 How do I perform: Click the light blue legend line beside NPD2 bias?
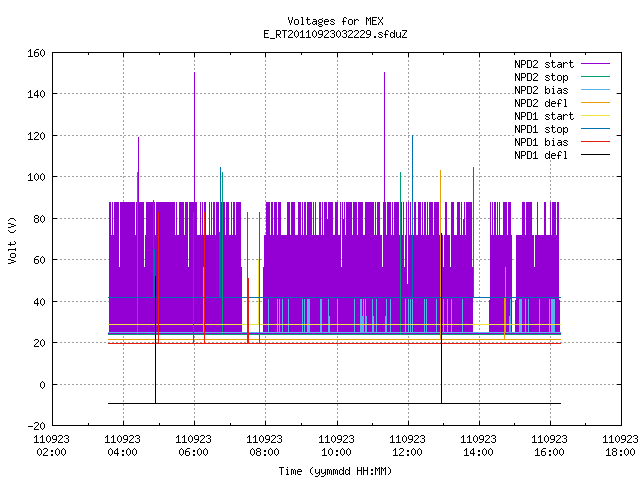click(x=595, y=89)
